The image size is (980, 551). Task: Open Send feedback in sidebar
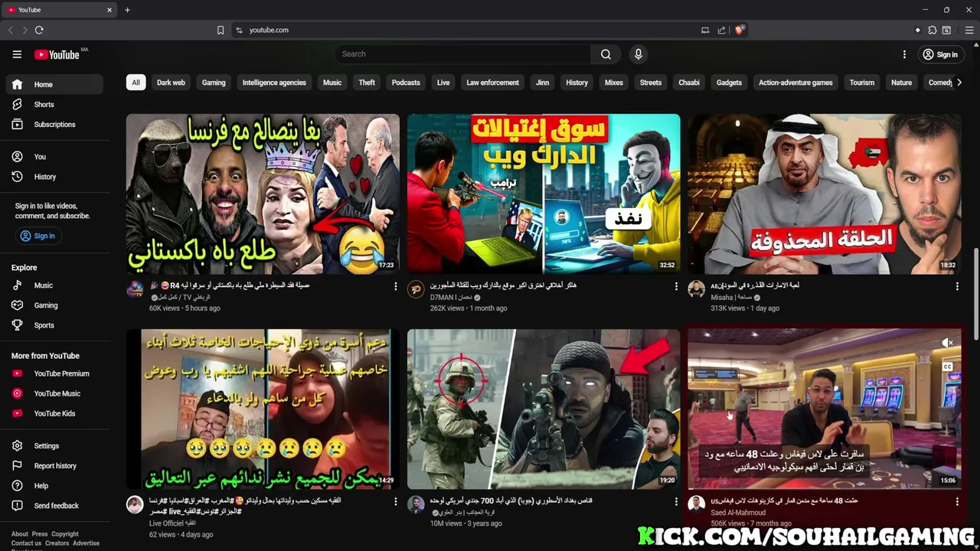pos(54,505)
